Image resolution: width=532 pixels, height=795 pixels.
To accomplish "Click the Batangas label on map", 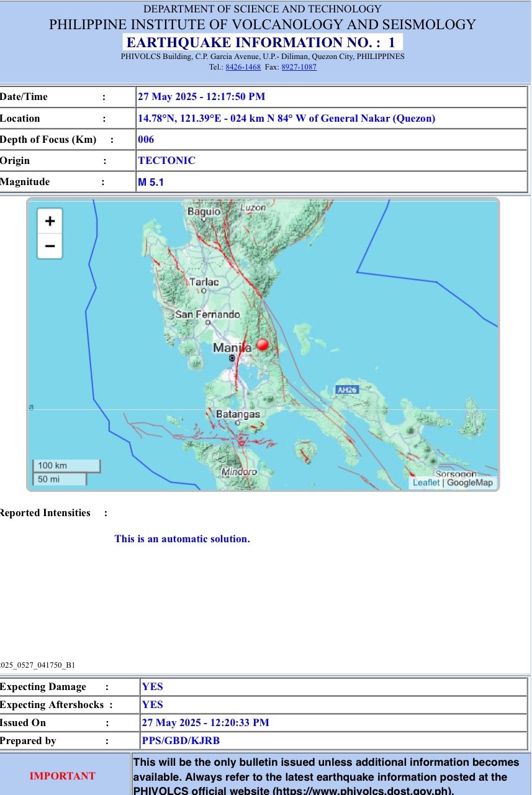I will tap(238, 414).
